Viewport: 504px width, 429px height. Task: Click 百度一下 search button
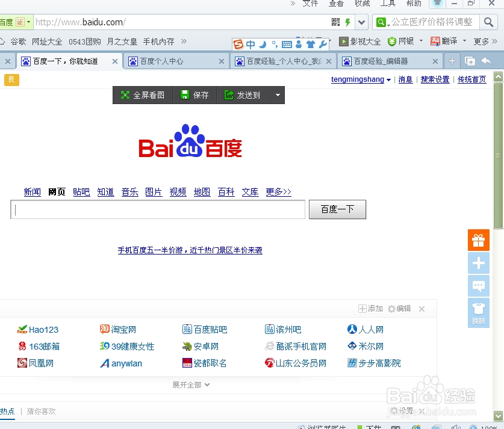click(x=337, y=209)
